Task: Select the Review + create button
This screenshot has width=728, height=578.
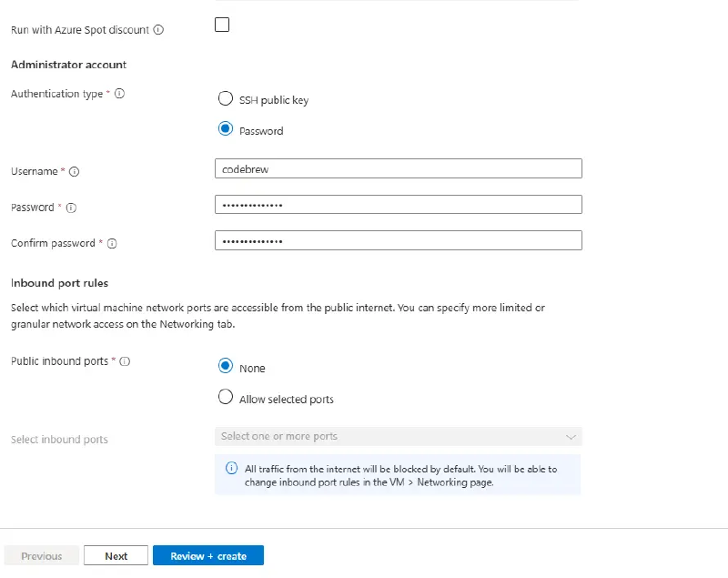Action: pyautogui.click(x=208, y=556)
